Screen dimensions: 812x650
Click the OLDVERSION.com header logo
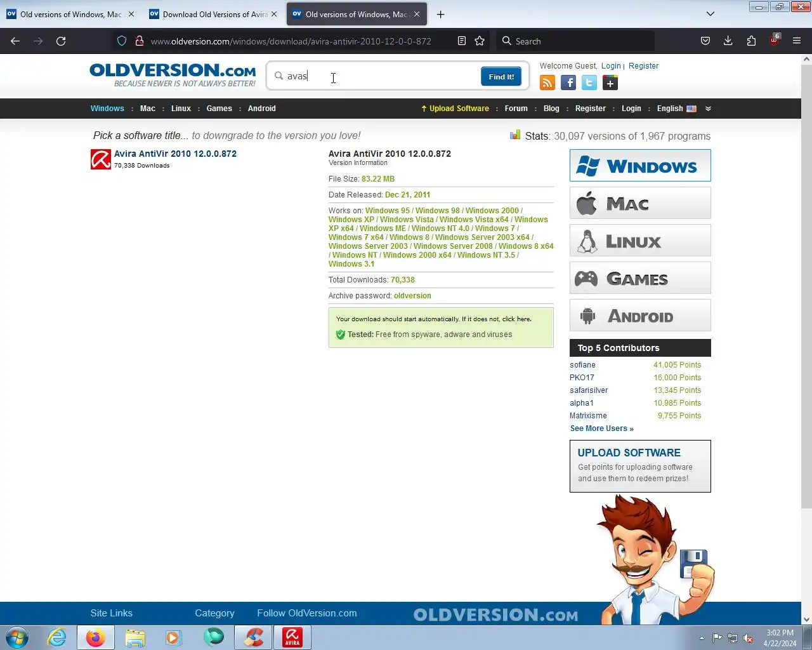pyautogui.click(x=173, y=75)
